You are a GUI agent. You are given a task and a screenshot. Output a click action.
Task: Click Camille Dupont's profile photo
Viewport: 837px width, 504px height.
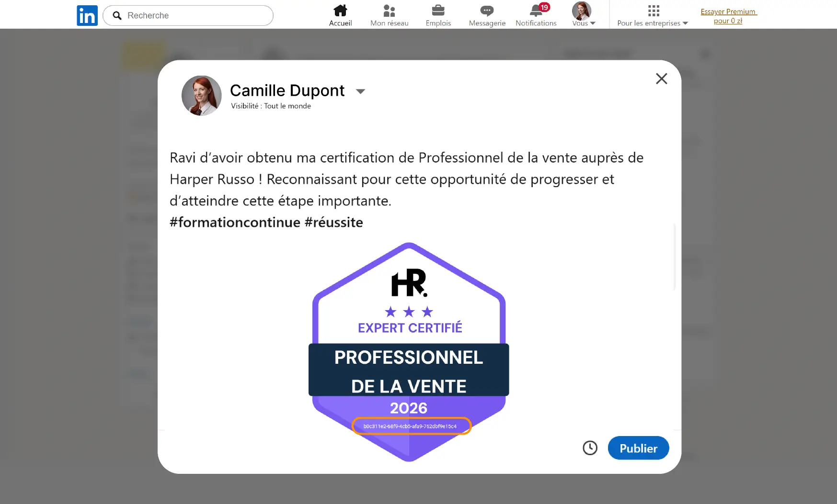tap(201, 96)
